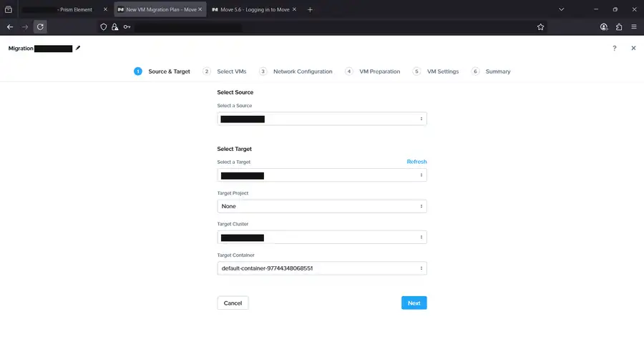Click the Refresh link above target
Viewport: 644px width, 342px height.
416,162
